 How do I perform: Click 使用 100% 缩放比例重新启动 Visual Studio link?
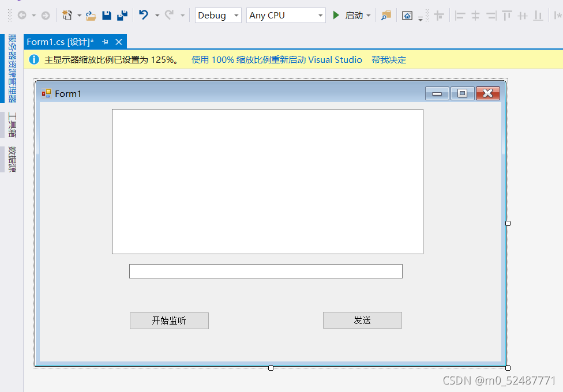[x=276, y=59]
